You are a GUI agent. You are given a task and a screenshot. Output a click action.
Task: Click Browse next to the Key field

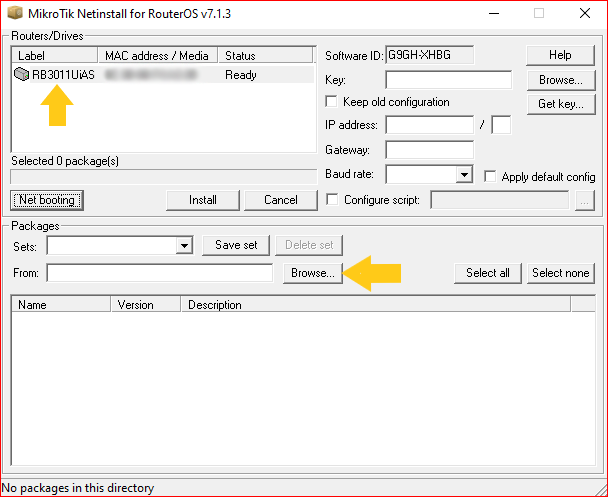tap(561, 80)
